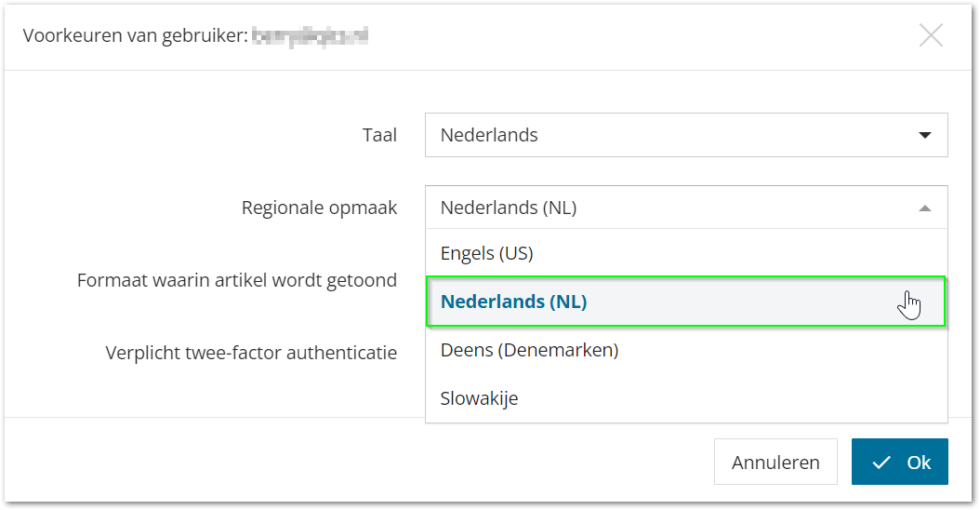
Task: Click the Taal field label
Action: [379, 135]
